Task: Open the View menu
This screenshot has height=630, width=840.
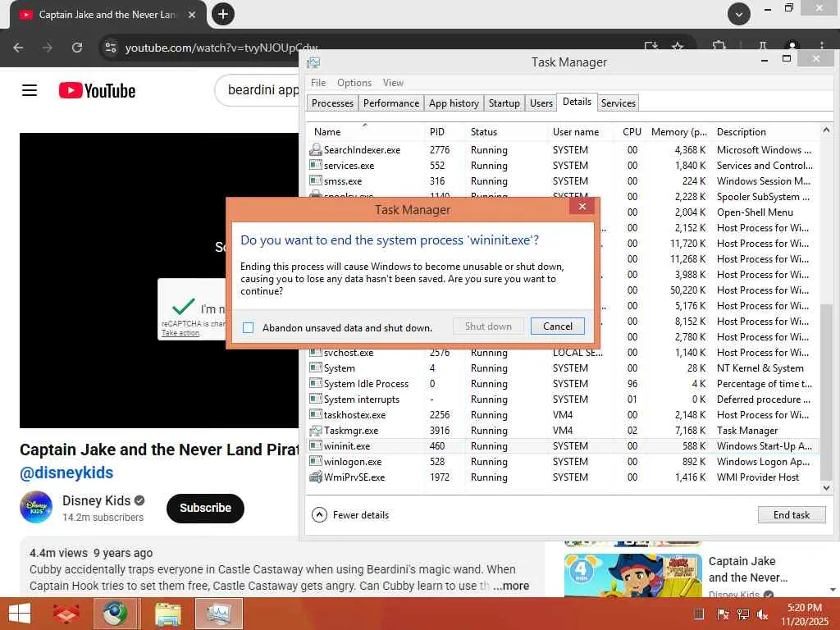Action: click(x=393, y=83)
